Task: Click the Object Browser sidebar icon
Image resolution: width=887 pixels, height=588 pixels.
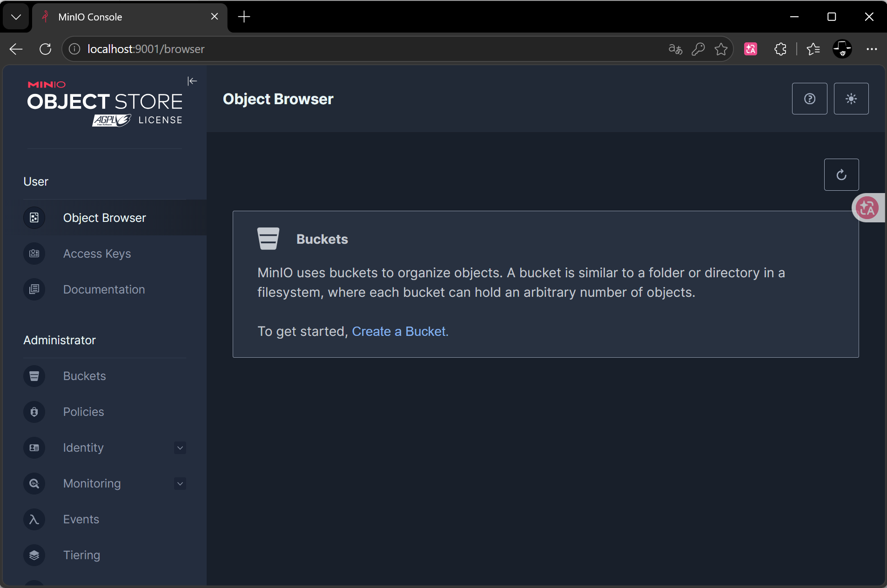Action: click(34, 218)
